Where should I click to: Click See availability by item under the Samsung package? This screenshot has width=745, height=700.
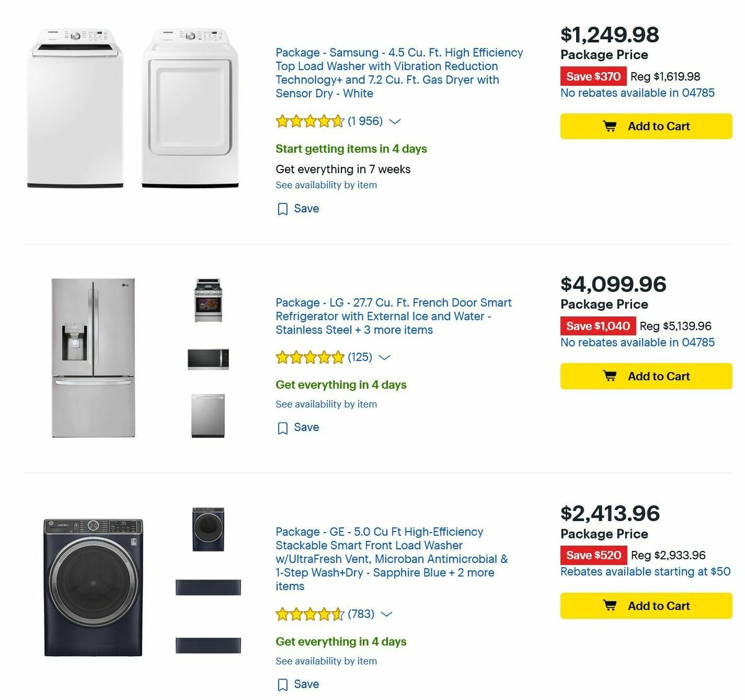326,184
